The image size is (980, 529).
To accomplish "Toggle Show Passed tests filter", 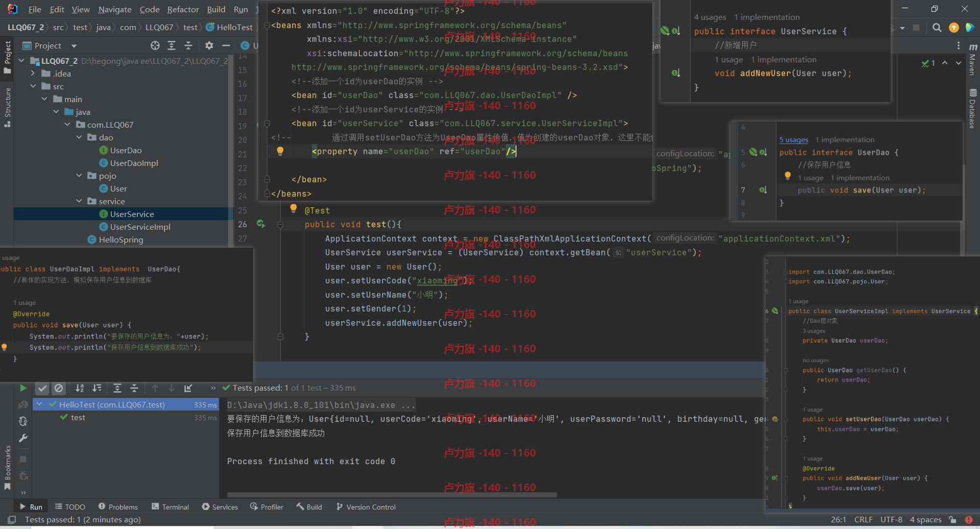I will [42, 388].
